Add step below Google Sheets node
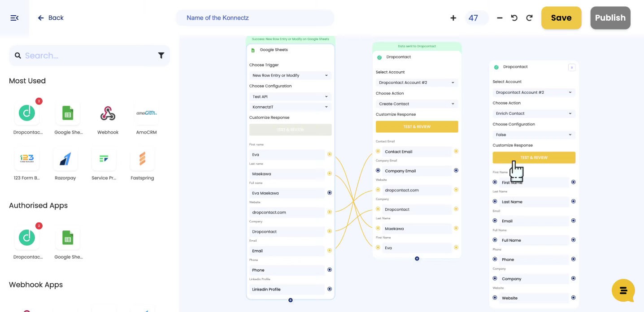The image size is (644, 312). [291, 300]
